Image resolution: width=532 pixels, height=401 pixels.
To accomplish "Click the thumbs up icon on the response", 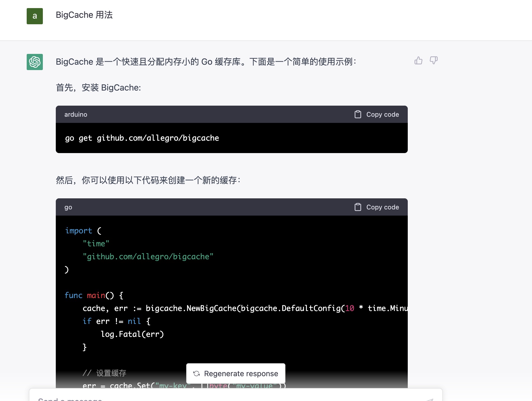I will point(418,61).
